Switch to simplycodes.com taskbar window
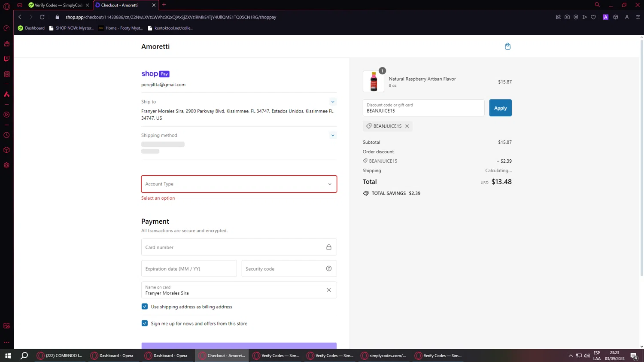The height and width of the screenshot is (362, 644). point(384,356)
